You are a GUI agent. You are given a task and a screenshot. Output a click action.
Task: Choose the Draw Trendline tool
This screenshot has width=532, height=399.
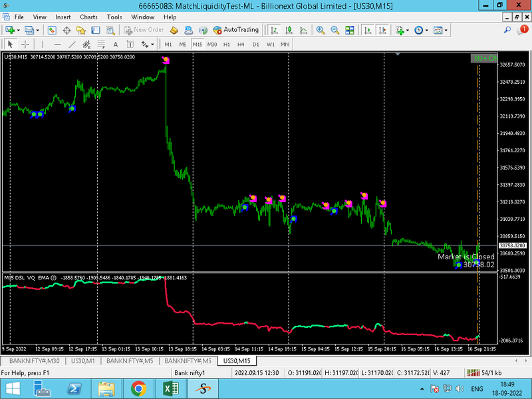72,45
